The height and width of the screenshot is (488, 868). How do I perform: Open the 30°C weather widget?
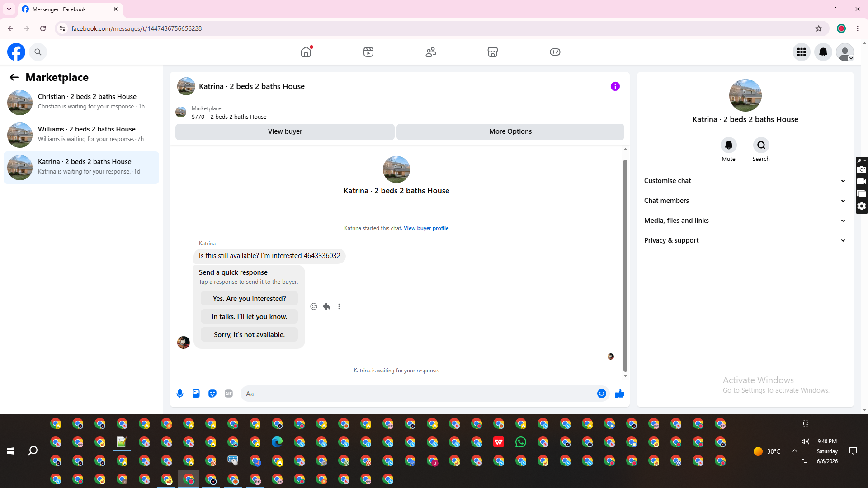pos(767,451)
